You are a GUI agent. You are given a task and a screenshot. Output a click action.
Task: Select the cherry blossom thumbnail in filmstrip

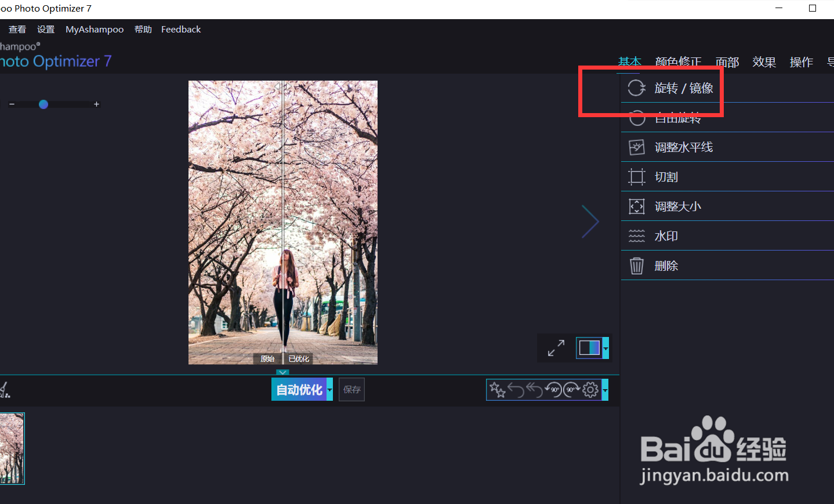[x=12, y=448]
